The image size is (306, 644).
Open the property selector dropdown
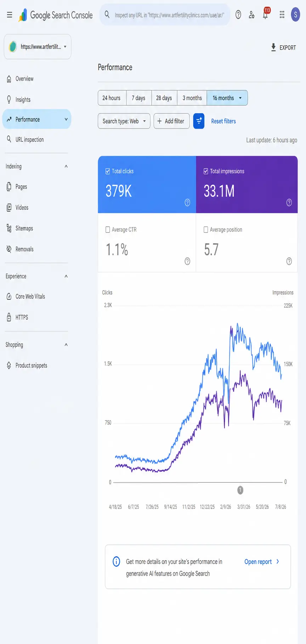pos(38,47)
